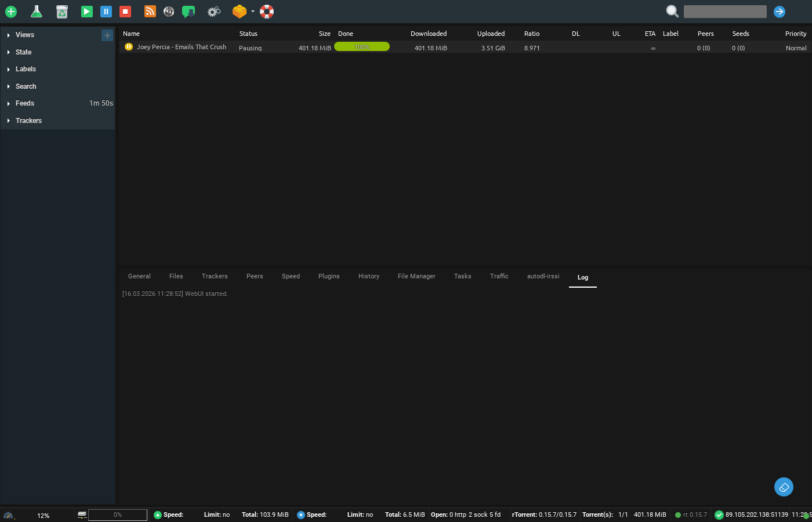Expand the Labels section in the sidebar
The height and width of the screenshot is (522, 812).
[26, 69]
